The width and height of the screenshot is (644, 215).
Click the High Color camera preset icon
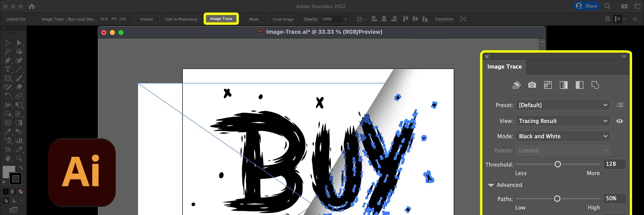pyautogui.click(x=532, y=85)
